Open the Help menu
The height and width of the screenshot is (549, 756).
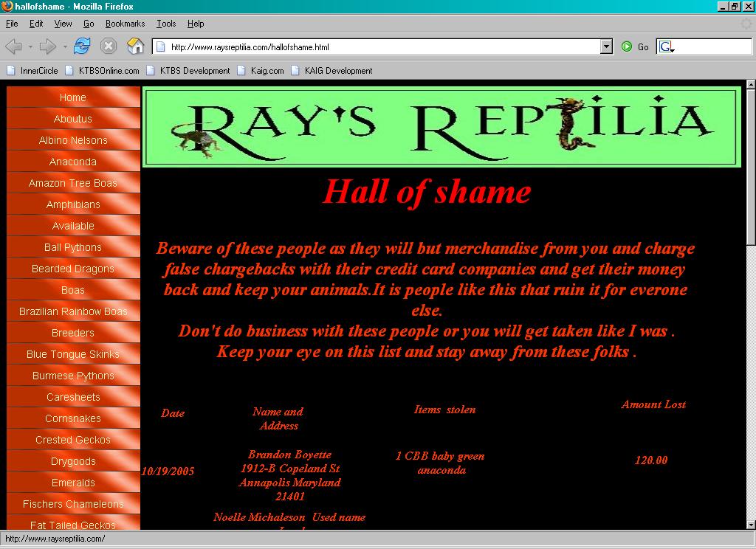[195, 24]
